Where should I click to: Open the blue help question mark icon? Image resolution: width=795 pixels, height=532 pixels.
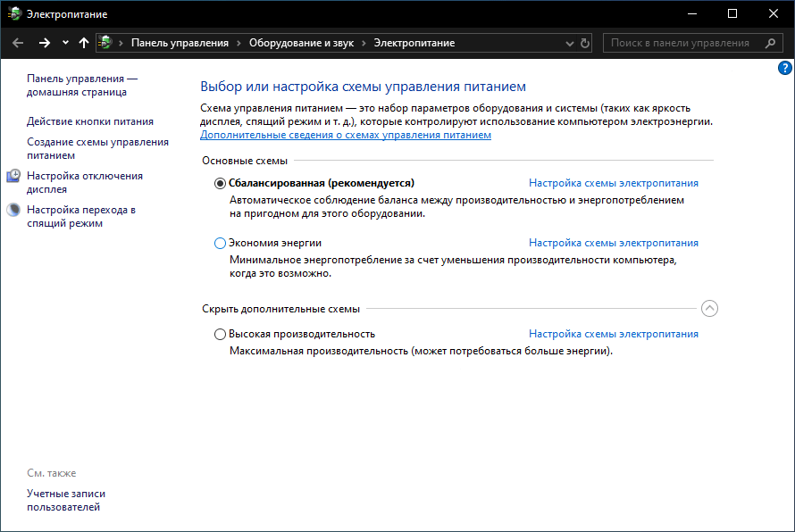[785, 68]
